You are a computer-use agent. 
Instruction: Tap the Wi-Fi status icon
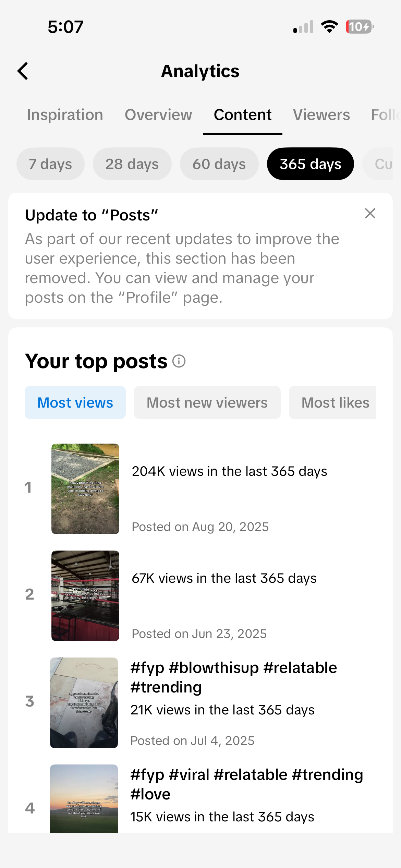coord(329,27)
